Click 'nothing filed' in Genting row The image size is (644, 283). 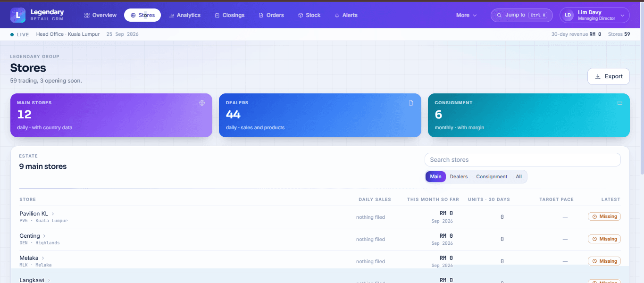(x=370, y=240)
